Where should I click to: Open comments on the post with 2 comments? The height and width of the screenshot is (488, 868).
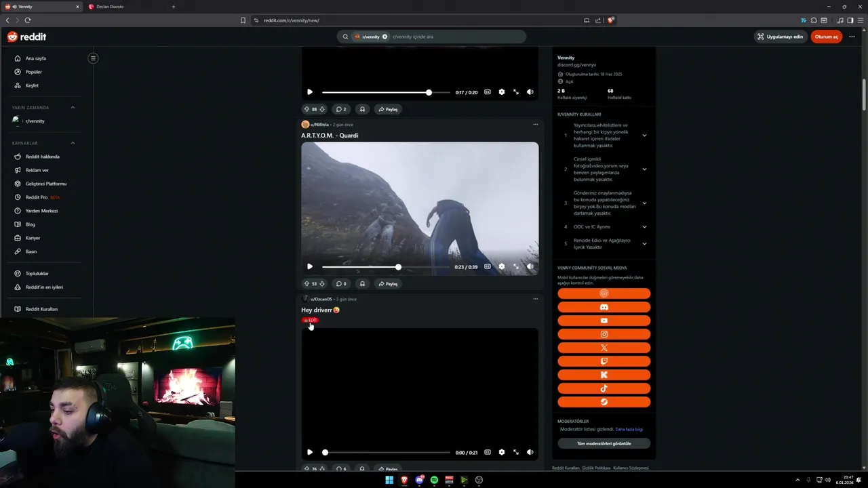341,109
